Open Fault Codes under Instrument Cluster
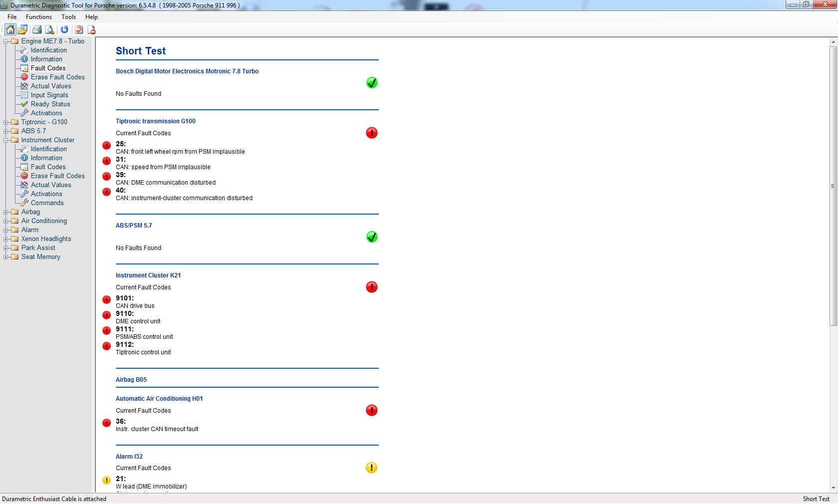838x504 pixels. 48,167
